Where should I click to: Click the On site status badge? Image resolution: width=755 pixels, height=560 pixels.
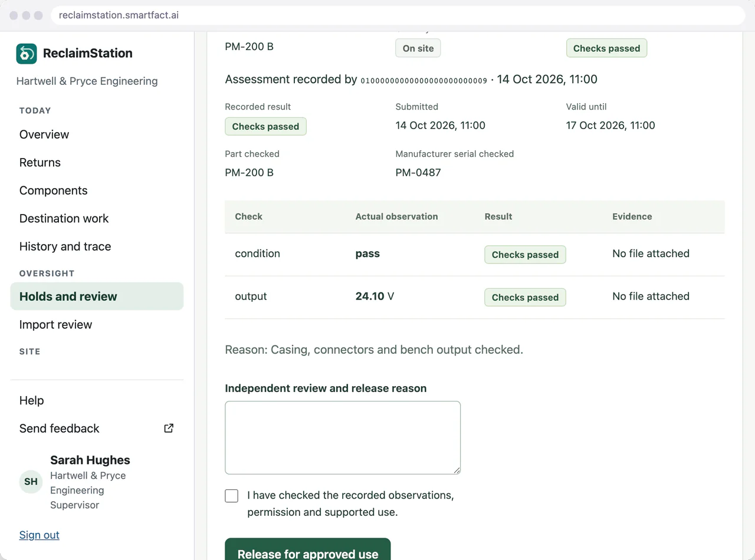pyautogui.click(x=418, y=48)
